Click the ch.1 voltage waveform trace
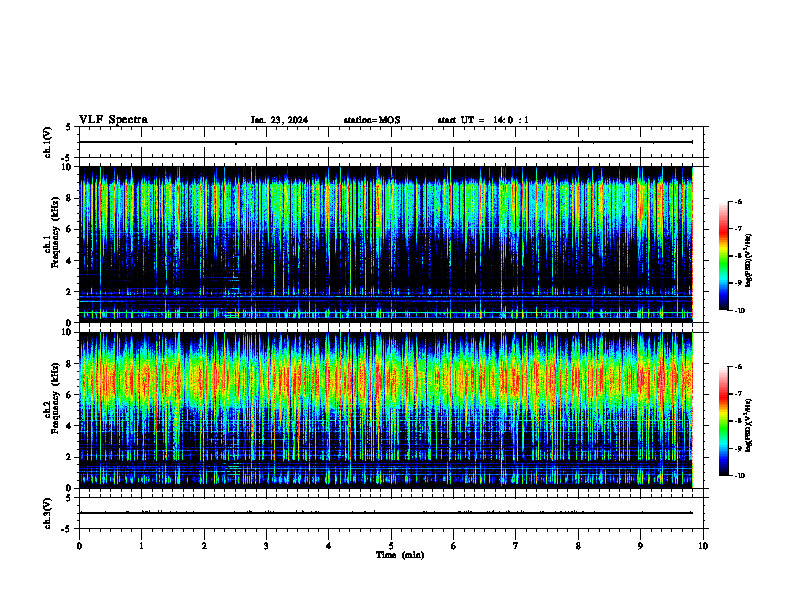This screenshot has width=792, height=612. pos(385,142)
